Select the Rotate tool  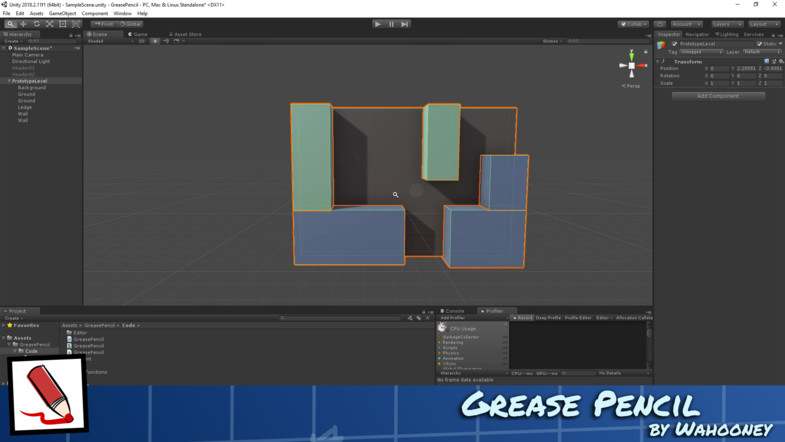click(x=37, y=24)
